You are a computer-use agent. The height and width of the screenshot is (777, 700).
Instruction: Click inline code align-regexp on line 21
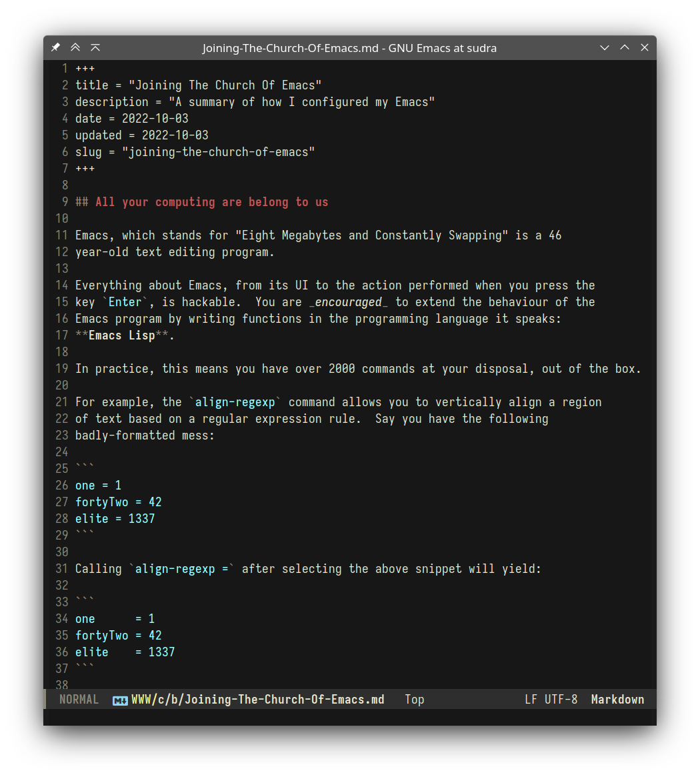pyautogui.click(x=235, y=402)
